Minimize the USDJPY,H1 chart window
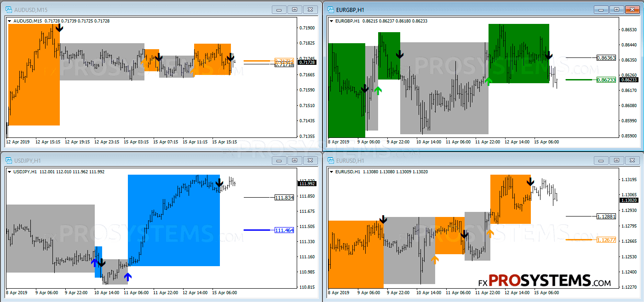The width and height of the screenshot is (644, 302). pyautogui.click(x=280, y=160)
